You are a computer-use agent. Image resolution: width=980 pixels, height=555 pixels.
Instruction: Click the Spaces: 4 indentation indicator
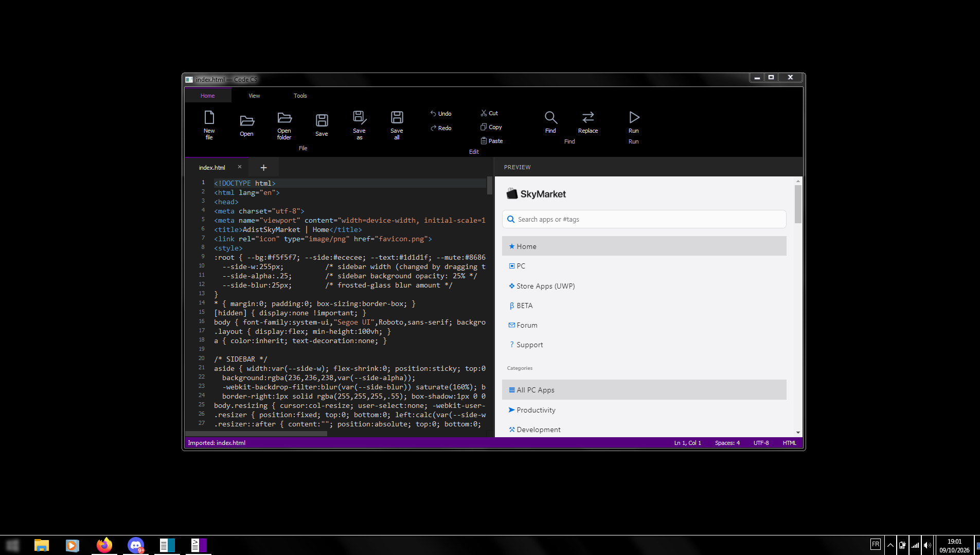pos(727,443)
